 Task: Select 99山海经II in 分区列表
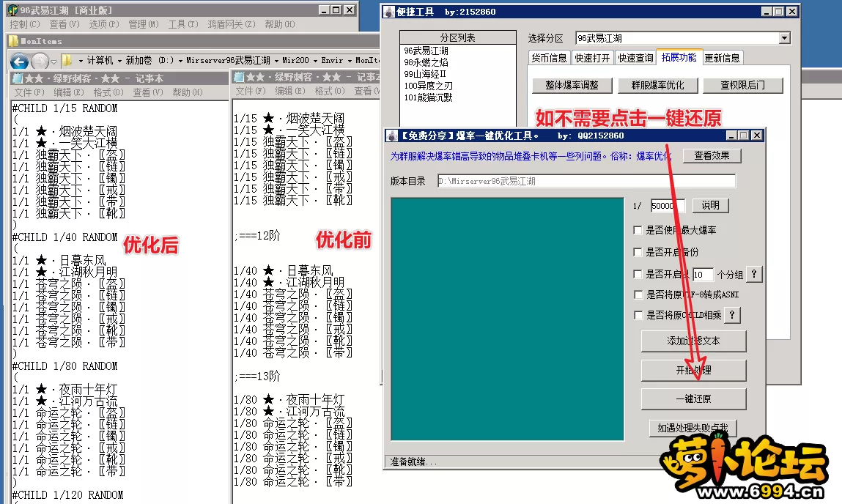[x=425, y=74]
